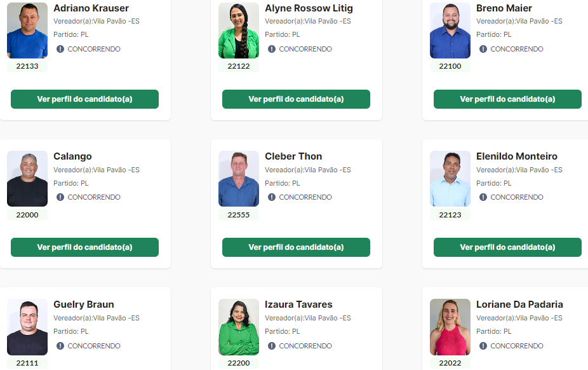Click the status icon beside Adriano Krauser's CONCORRENDO
Image resolution: width=588 pixels, height=370 pixels.
60,49
